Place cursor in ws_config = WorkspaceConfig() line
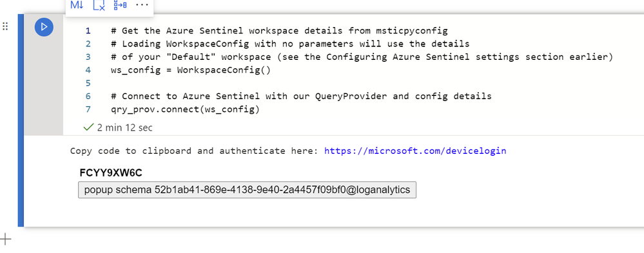Screen dimensions: 644x253 [191, 70]
